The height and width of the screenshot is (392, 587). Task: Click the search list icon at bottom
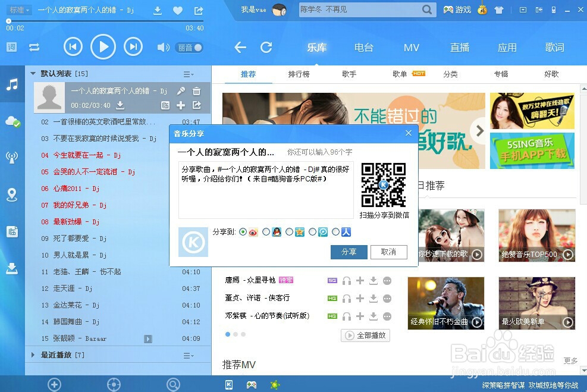coord(173,384)
